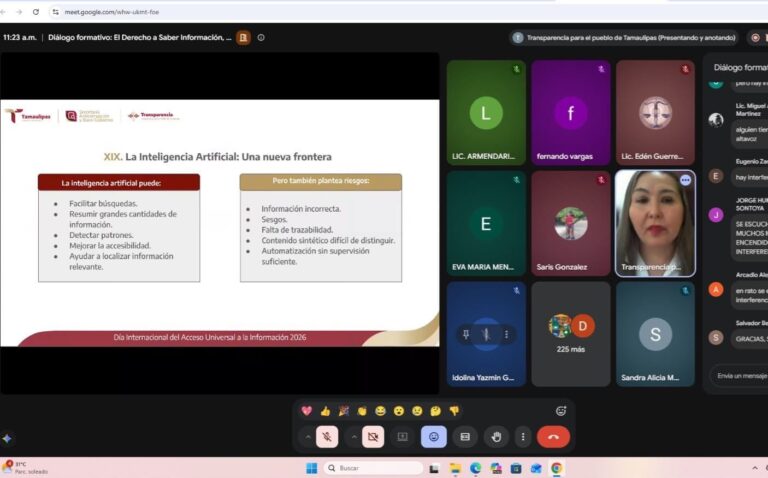The height and width of the screenshot is (478, 768).
Task: Select the fernando vargas participant tile
Action: 571,113
